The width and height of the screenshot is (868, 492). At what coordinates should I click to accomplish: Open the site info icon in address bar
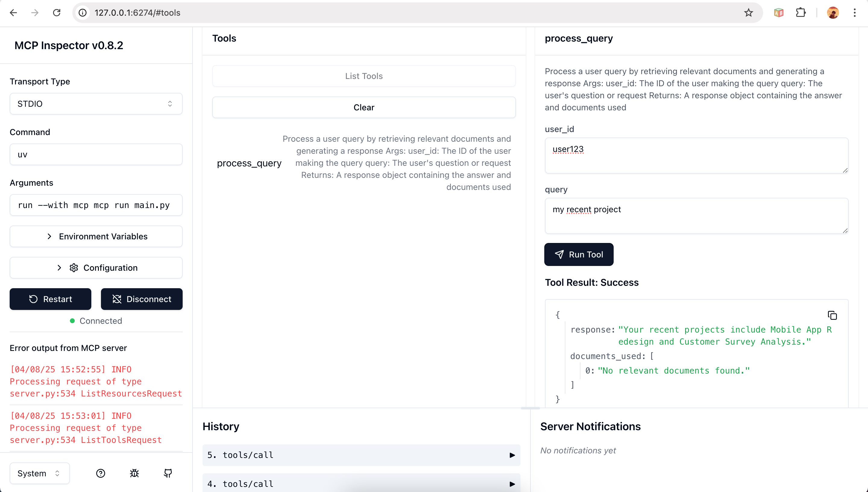(x=83, y=13)
